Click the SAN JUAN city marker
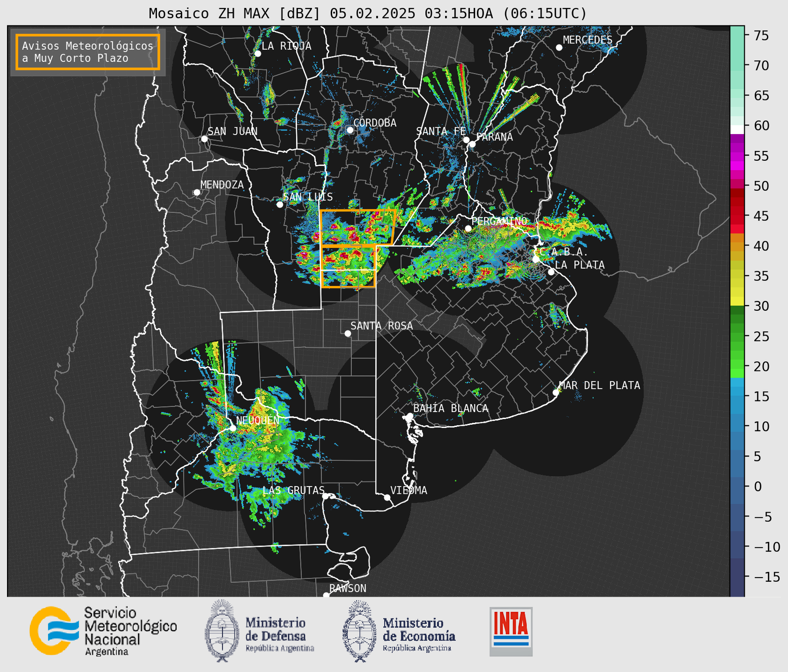 pos(204,139)
